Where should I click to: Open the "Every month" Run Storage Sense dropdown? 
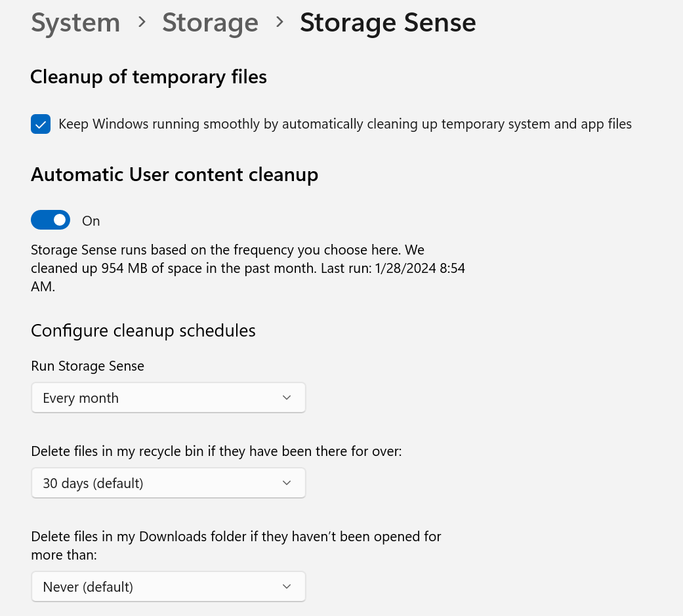(x=168, y=398)
